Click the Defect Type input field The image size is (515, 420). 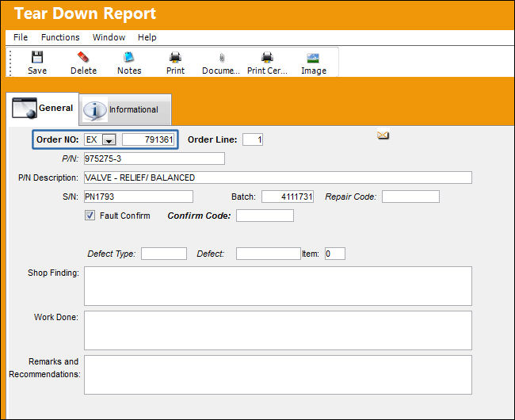click(x=164, y=254)
